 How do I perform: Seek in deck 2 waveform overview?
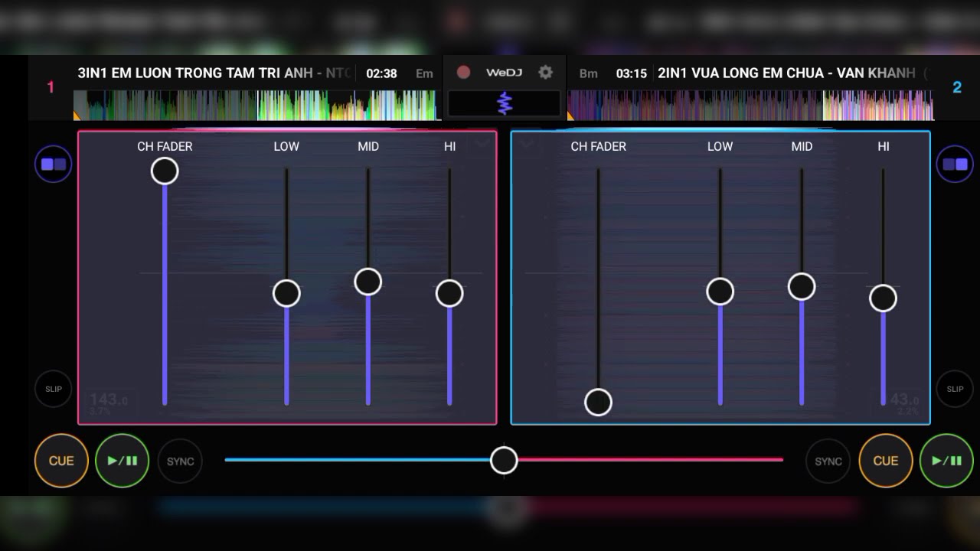[751, 105]
